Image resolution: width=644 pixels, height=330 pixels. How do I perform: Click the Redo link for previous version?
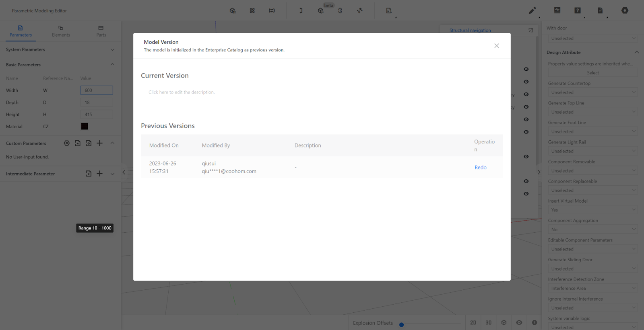click(480, 168)
